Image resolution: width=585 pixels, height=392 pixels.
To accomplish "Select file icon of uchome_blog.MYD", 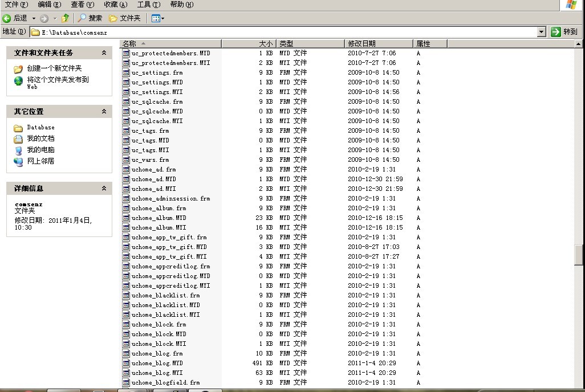I will tap(126, 364).
